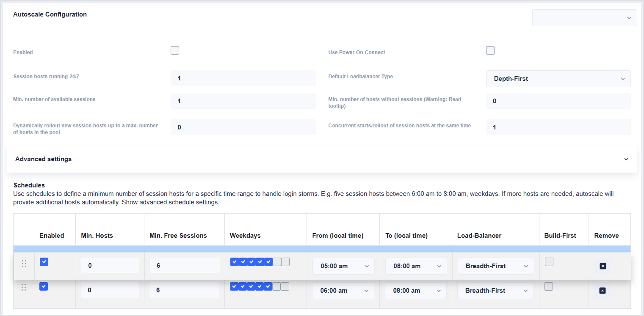Uncheck Enabled for the 05:00 am schedule
This screenshot has height=316, width=644.
tap(44, 262)
